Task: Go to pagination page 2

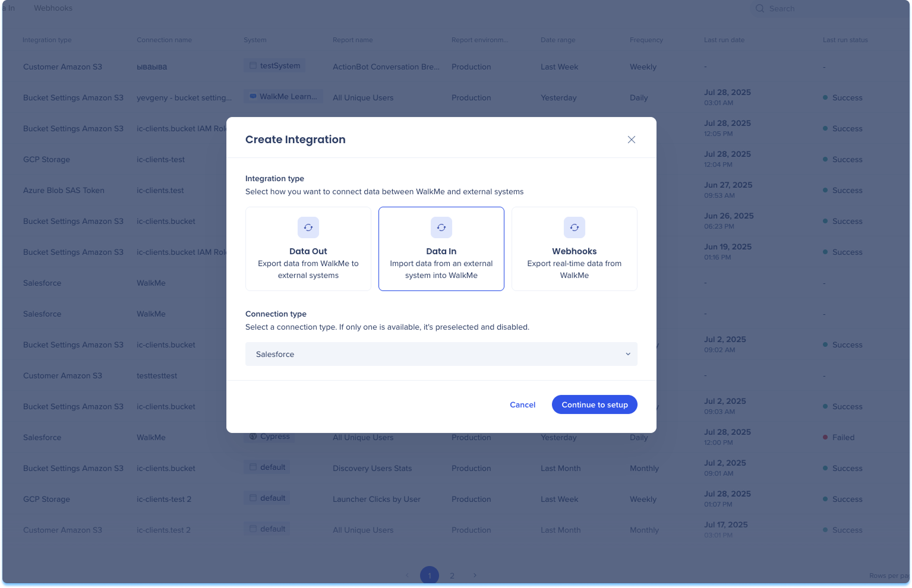Action: 452,576
